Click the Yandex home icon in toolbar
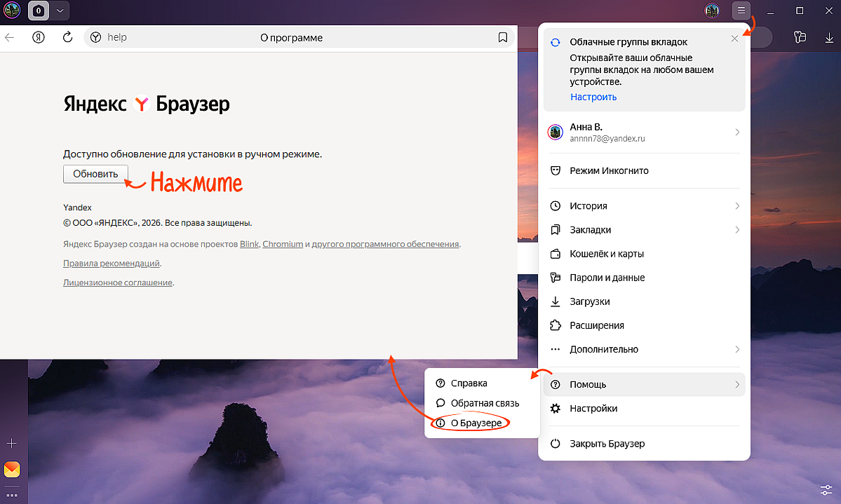 point(39,38)
